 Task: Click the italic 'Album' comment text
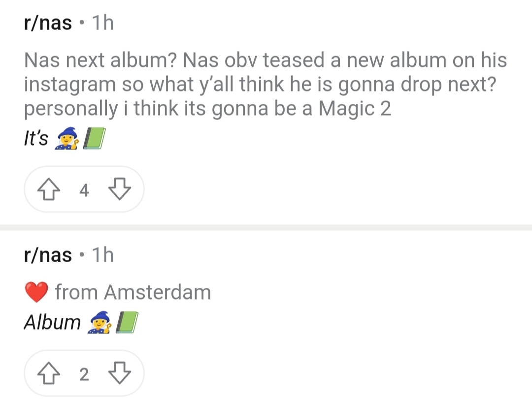52,323
